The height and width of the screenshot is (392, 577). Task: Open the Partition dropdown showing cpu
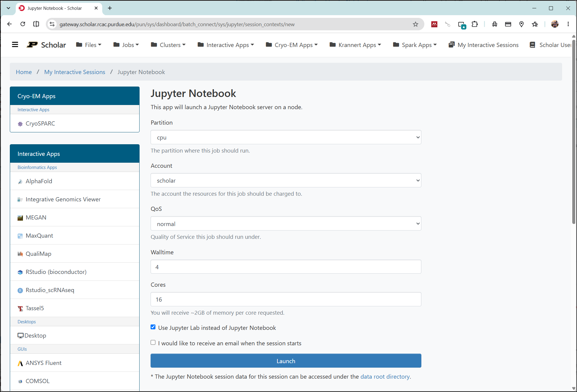point(286,137)
